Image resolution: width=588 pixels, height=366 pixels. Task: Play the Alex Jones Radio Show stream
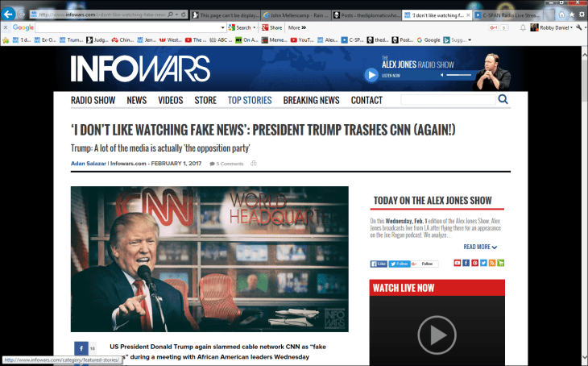click(x=371, y=75)
